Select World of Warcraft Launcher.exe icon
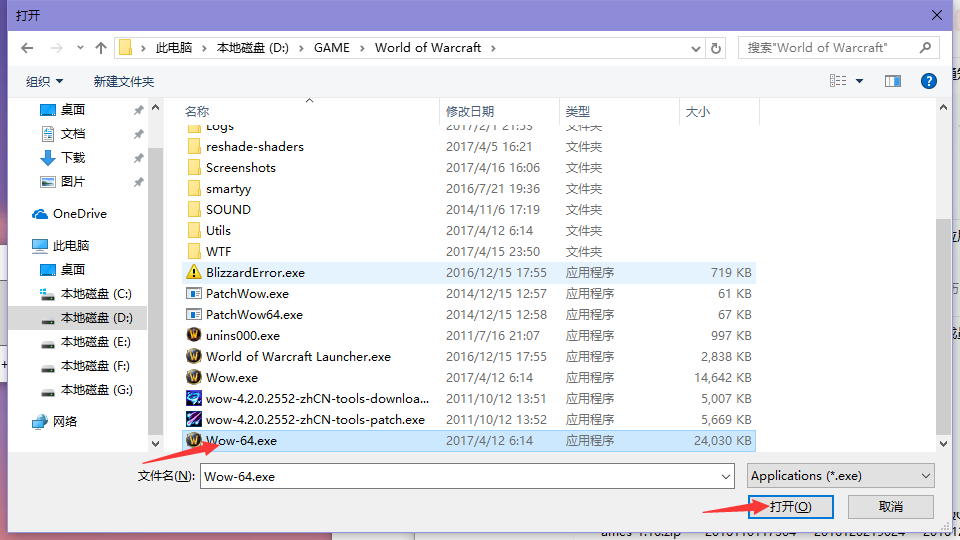Viewport: 960px width, 540px height. (x=193, y=356)
